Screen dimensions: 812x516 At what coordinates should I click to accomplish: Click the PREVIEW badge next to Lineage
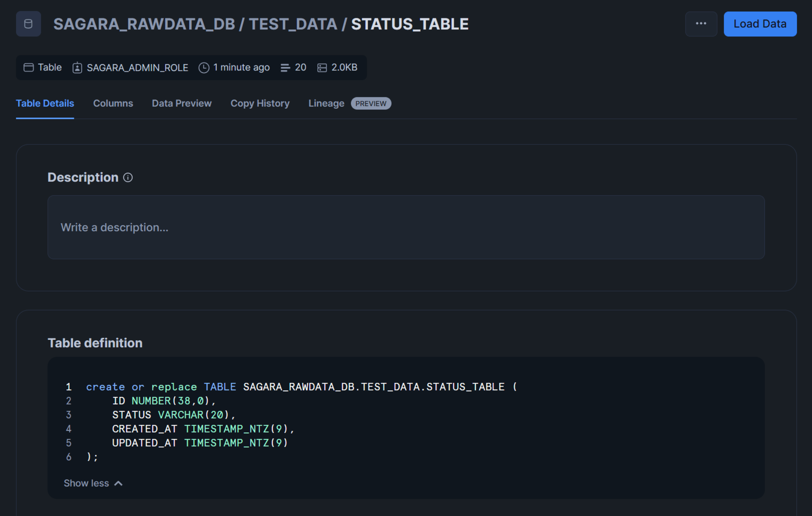click(371, 104)
